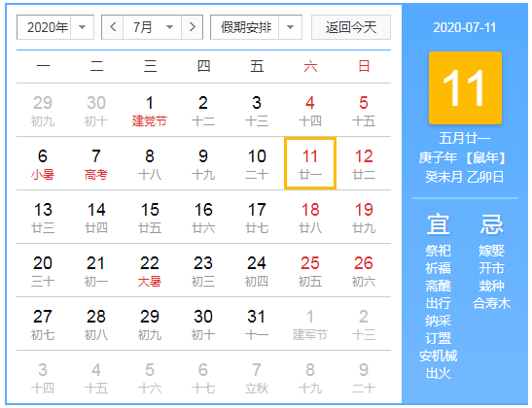Select June 29 greyed date cell
Image resolution: width=532 pixels, height=408 pixels.
pos(43,111)
